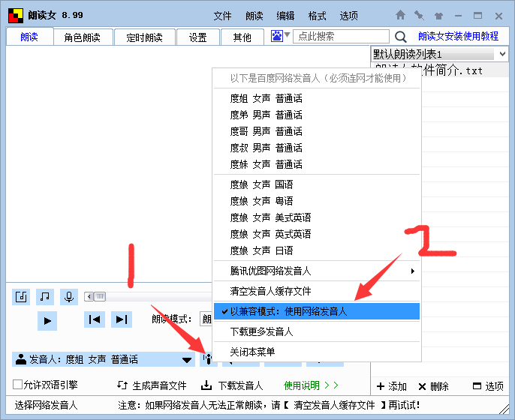Viewport: 515px width, 420px height.
Task: Expand the arrow next to paw icon
Action: (x=287, y=34)
